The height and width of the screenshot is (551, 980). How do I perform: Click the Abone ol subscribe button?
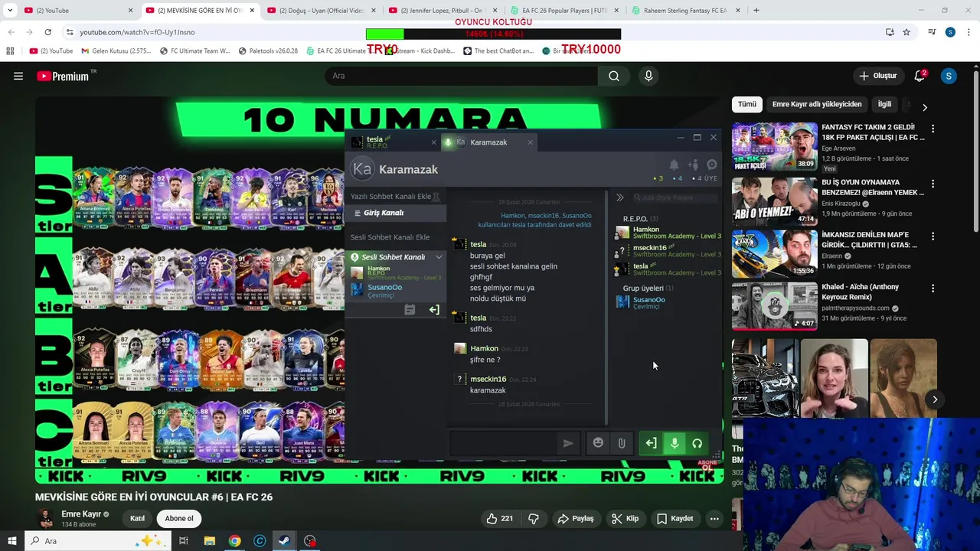179,519
